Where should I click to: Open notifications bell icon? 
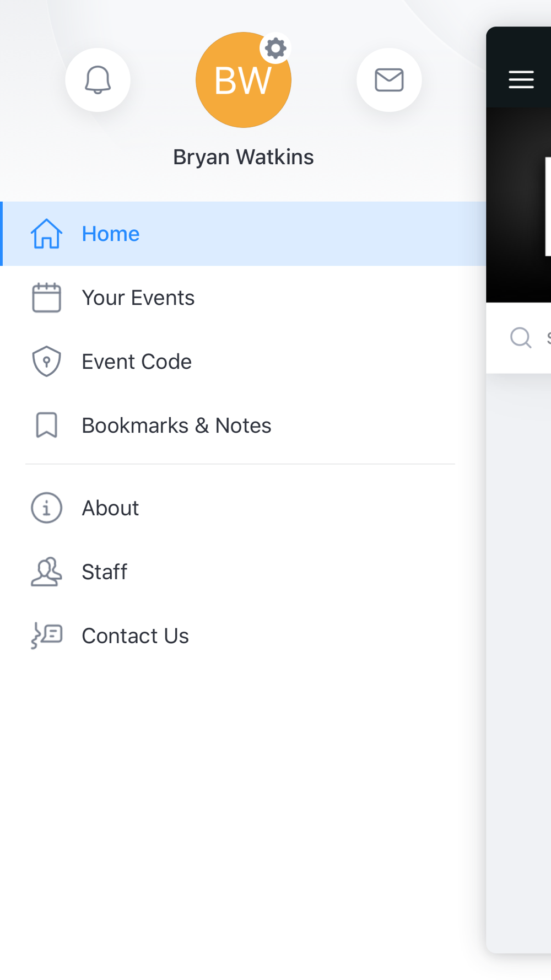98,80
